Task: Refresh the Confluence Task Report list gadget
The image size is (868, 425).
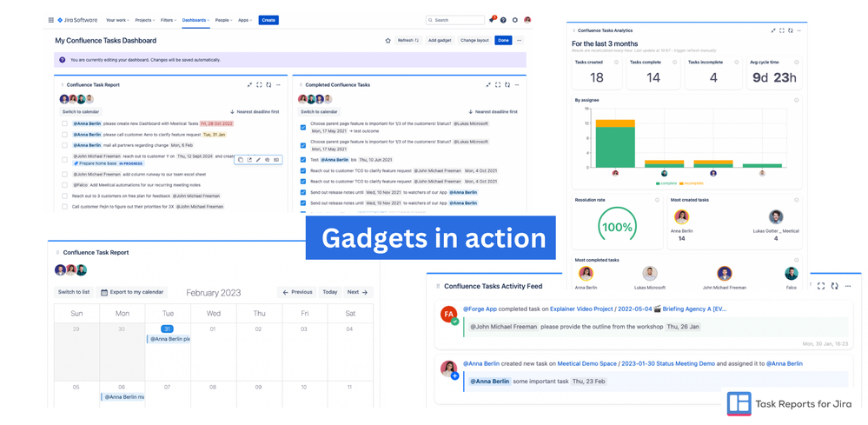Action: [x=268, y=84]
